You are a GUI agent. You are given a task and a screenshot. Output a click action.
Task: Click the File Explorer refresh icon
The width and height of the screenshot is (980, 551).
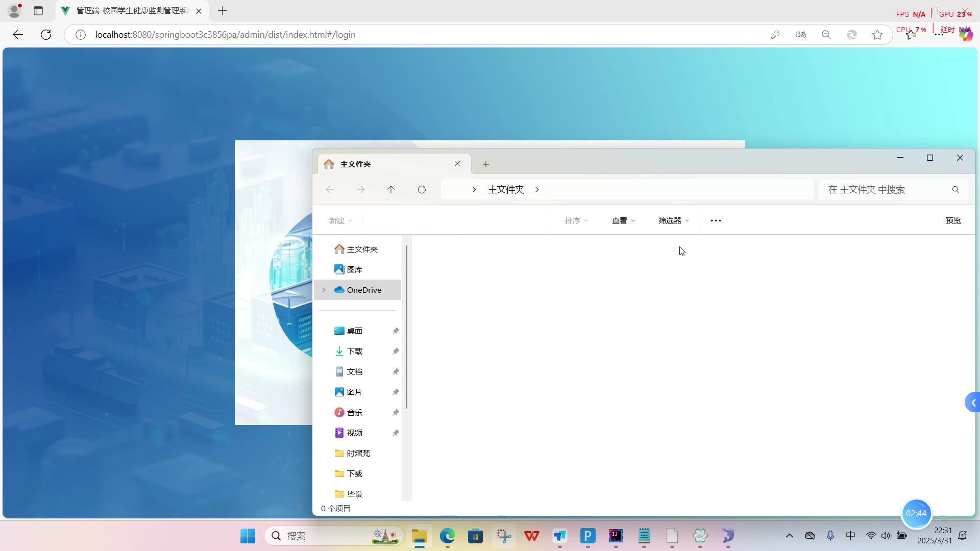pos(422,190)
